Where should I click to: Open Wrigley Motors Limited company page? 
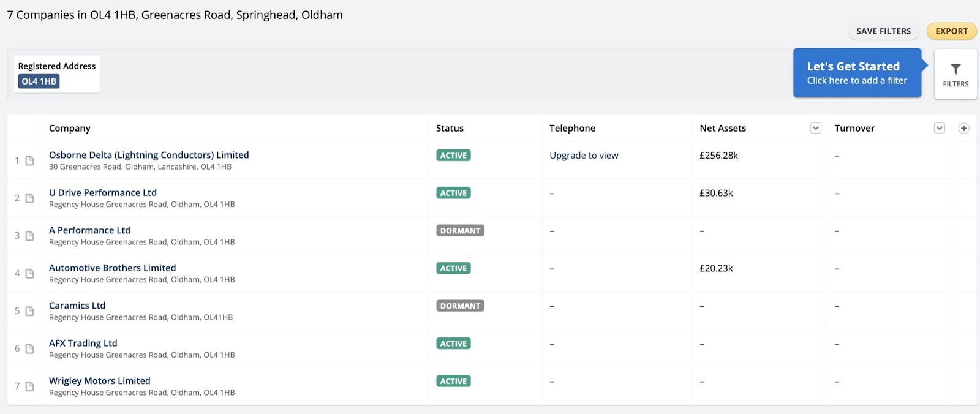pyautogui.click(x=100, y=381)
